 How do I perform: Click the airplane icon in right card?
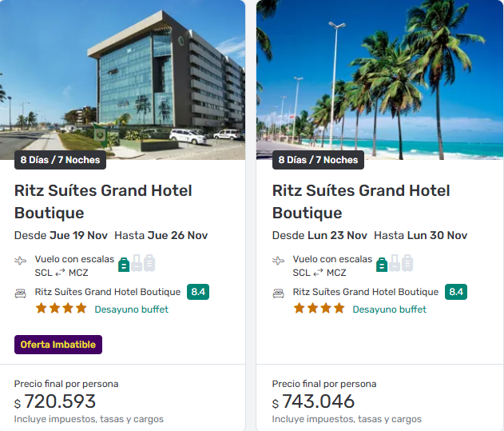click(x=279, y=261)
